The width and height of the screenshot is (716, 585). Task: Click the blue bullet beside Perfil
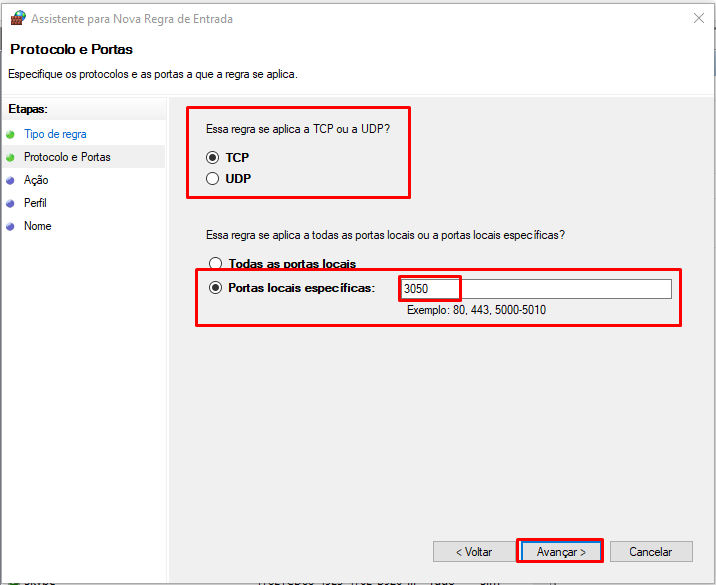click(11, 203)
